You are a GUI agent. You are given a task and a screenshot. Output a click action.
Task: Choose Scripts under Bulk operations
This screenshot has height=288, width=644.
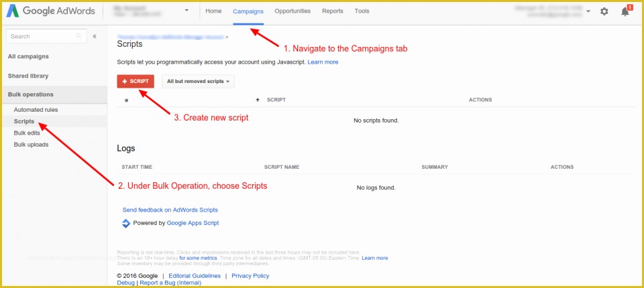point(24,121)
